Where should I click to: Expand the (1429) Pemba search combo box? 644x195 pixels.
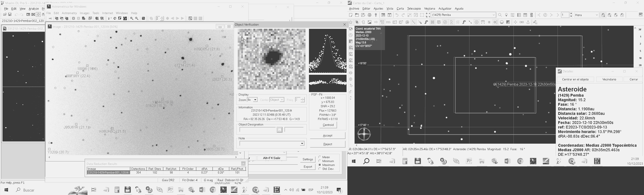pyautogui.click(x=494, y=15)
